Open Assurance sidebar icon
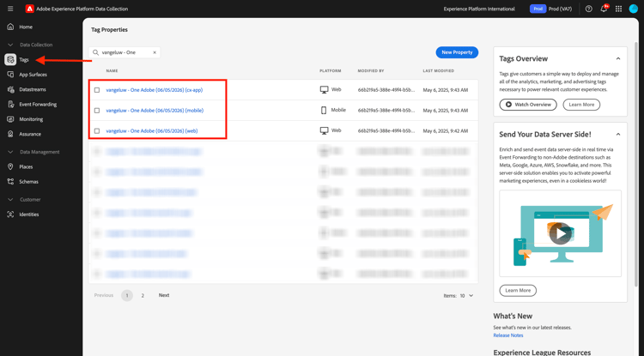The height and width of the screenshot is (356, 644). point(10,134)
